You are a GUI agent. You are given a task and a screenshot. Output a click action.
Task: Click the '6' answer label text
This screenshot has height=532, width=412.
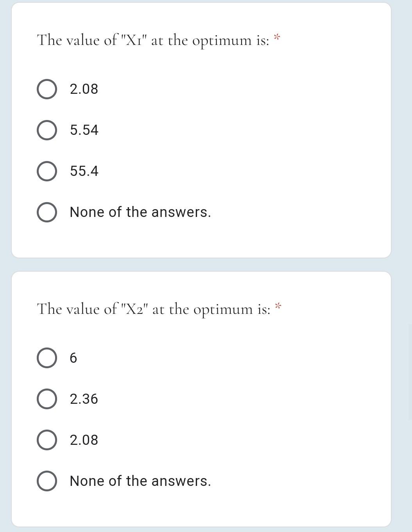click(x=73, y=358)
